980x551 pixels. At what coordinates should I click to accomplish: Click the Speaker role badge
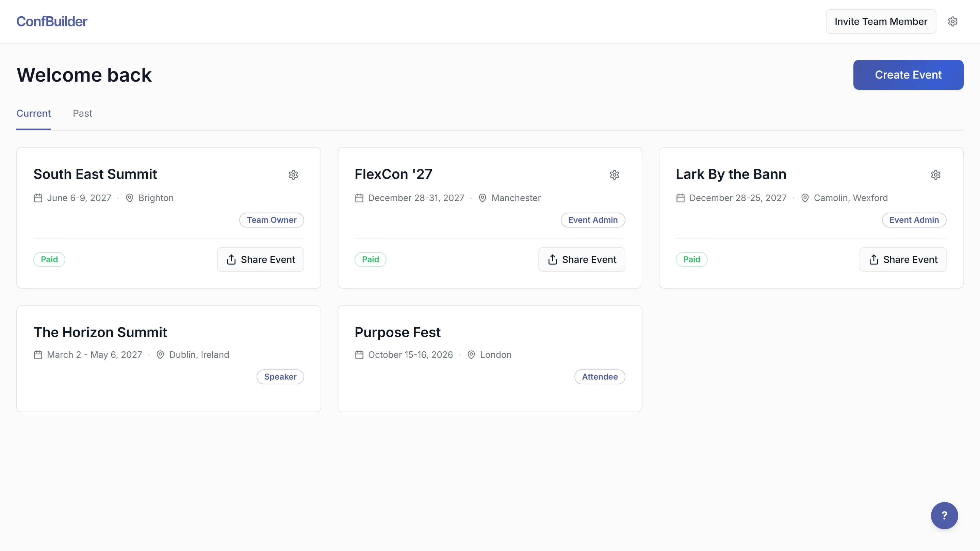coord(280,377)
